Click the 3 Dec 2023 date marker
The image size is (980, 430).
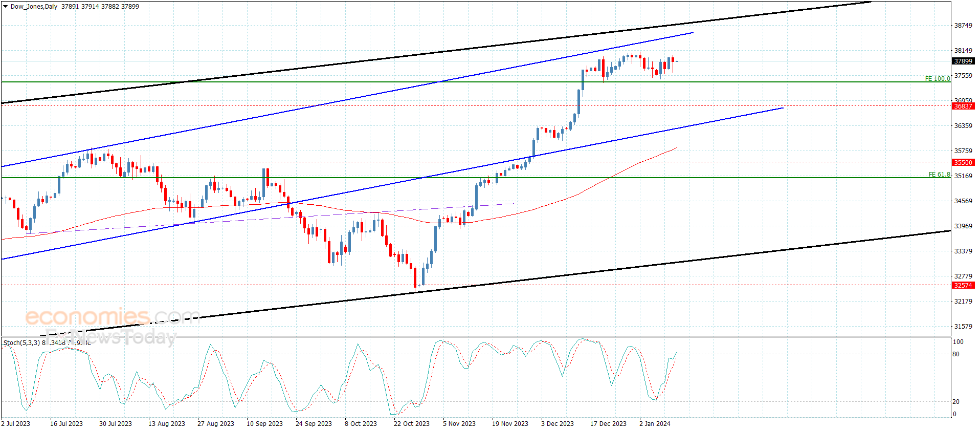558,423
